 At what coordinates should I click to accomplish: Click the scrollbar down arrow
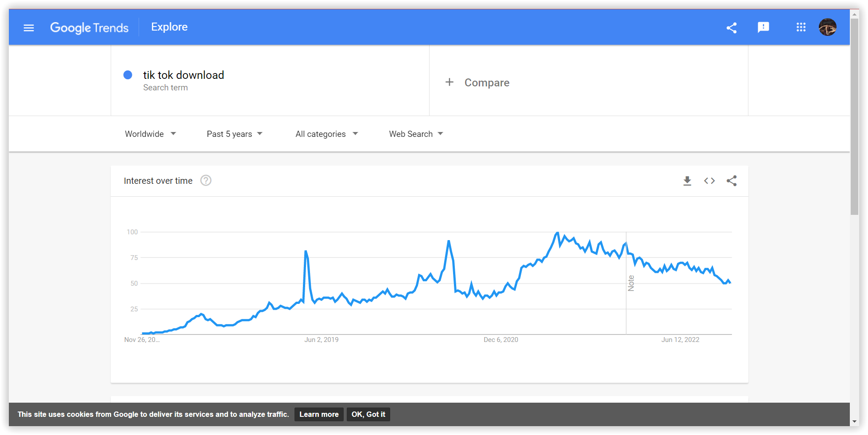[854, 422]
